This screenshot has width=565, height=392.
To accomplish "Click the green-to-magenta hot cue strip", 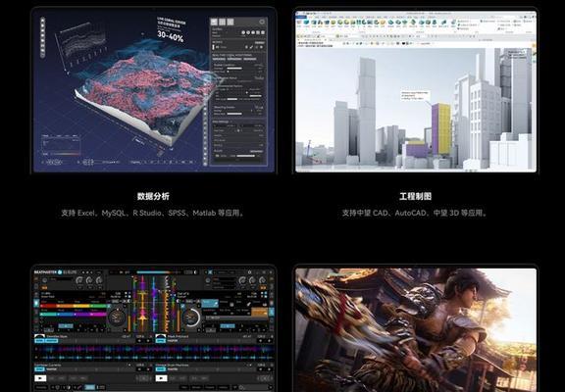I will tap(74, 315).
